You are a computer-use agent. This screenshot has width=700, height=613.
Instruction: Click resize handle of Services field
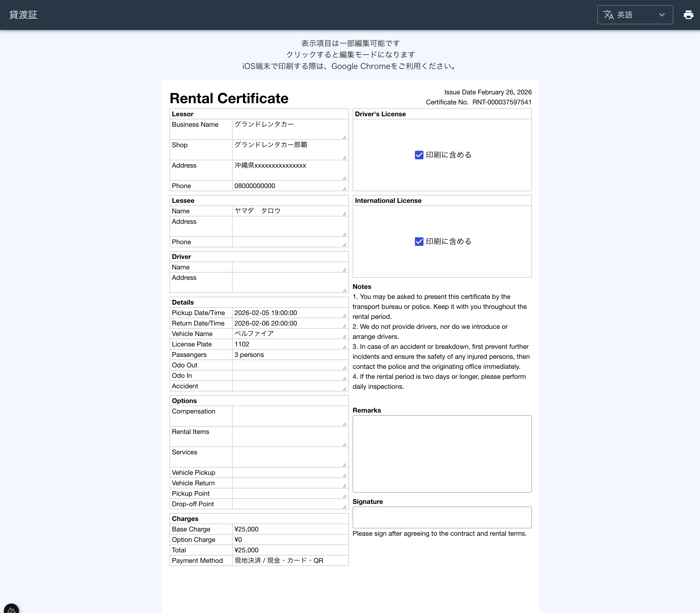click(344, 465)
